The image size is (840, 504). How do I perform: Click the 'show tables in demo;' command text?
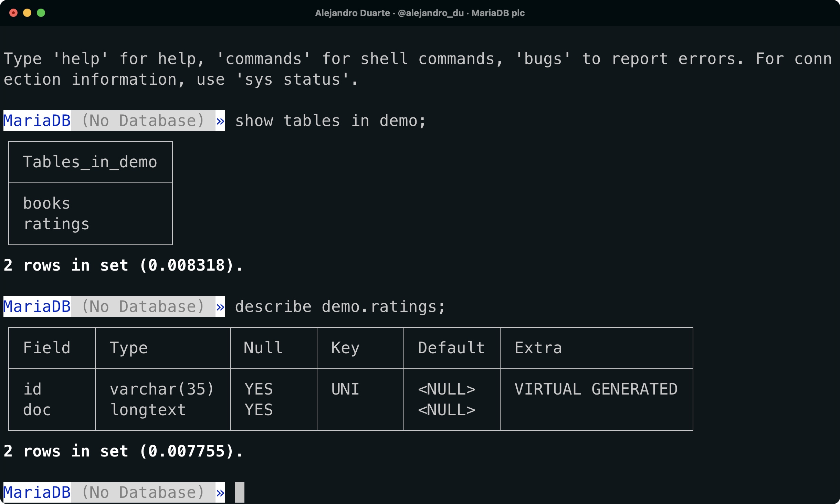pos(330,121)
